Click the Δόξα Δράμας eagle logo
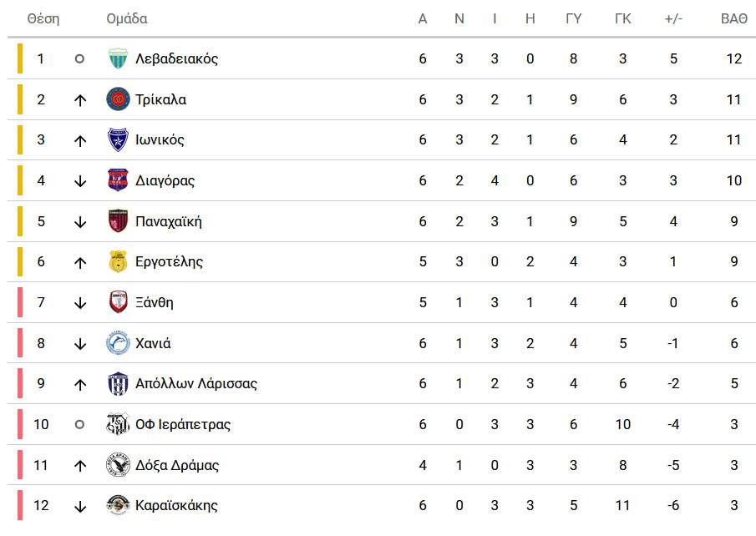The image size is (756, 536). [x=118, y=465]
